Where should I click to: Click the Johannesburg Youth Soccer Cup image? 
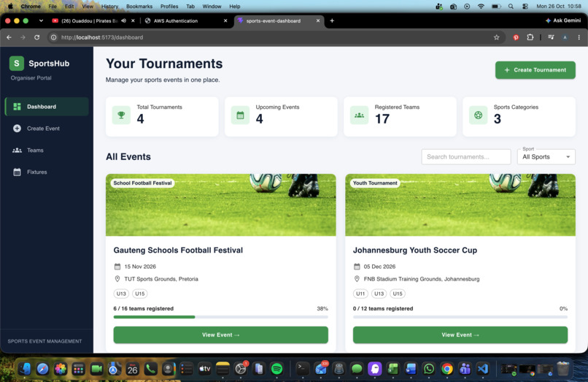[x=460, y=205]
